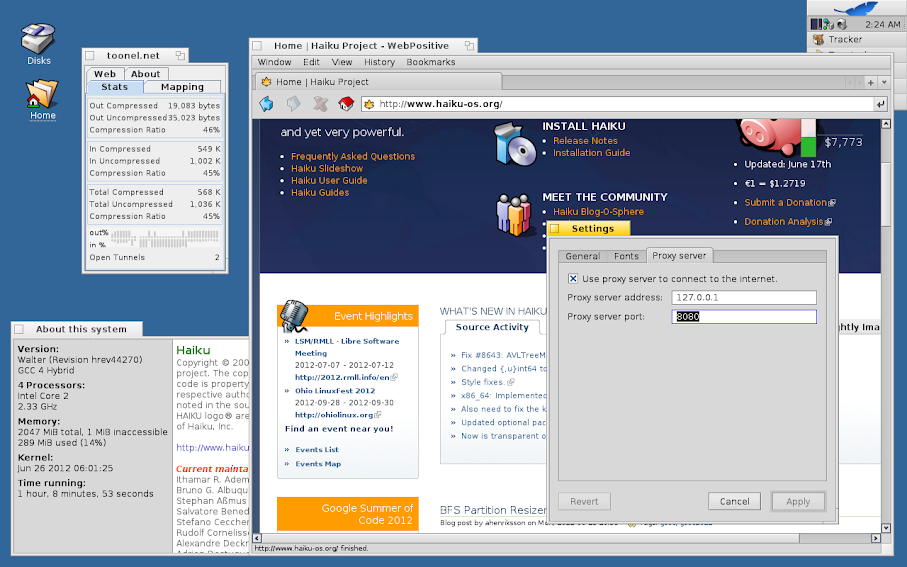Click the network status tray icon
The width and height of the screenshot is (907, 567).
pos(828,24)
